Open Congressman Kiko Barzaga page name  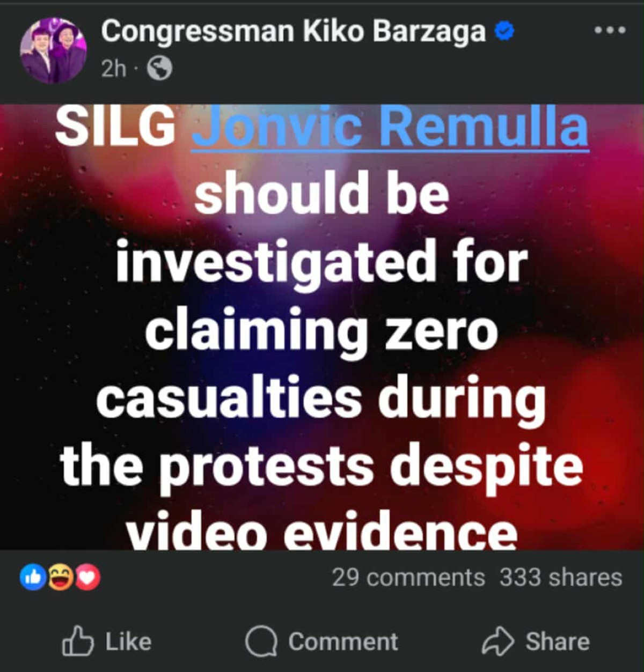[293, 32]
